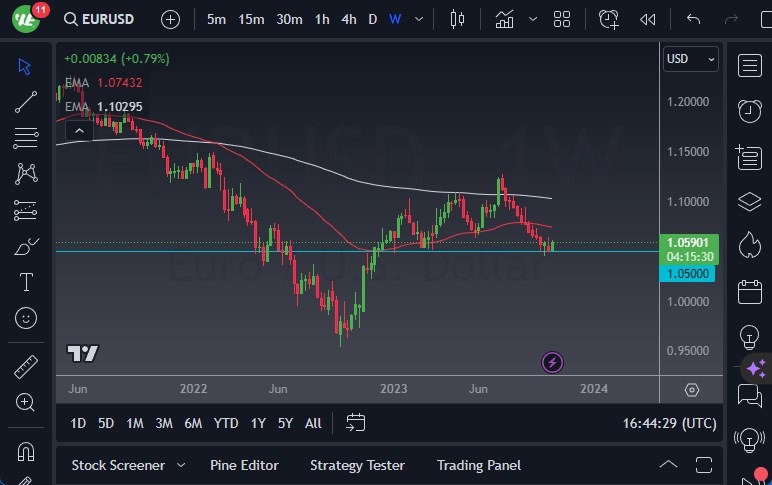Select the trend line drawing tool

(x=26, y=101)
